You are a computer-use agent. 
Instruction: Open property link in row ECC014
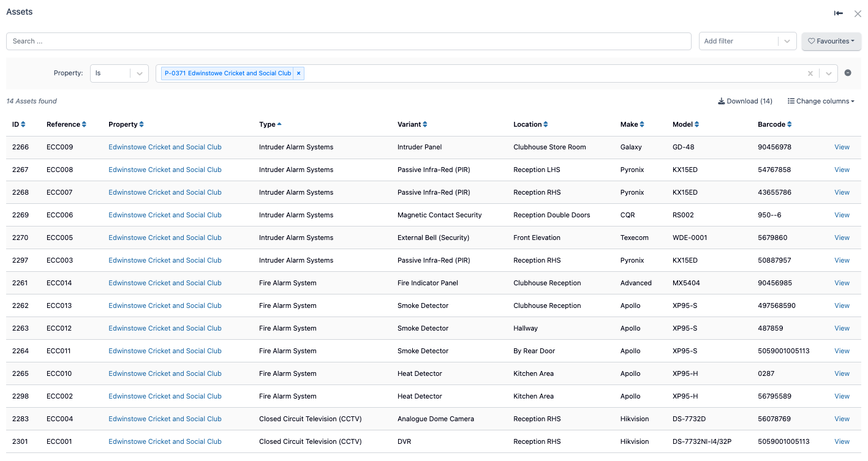pos(165,283)
